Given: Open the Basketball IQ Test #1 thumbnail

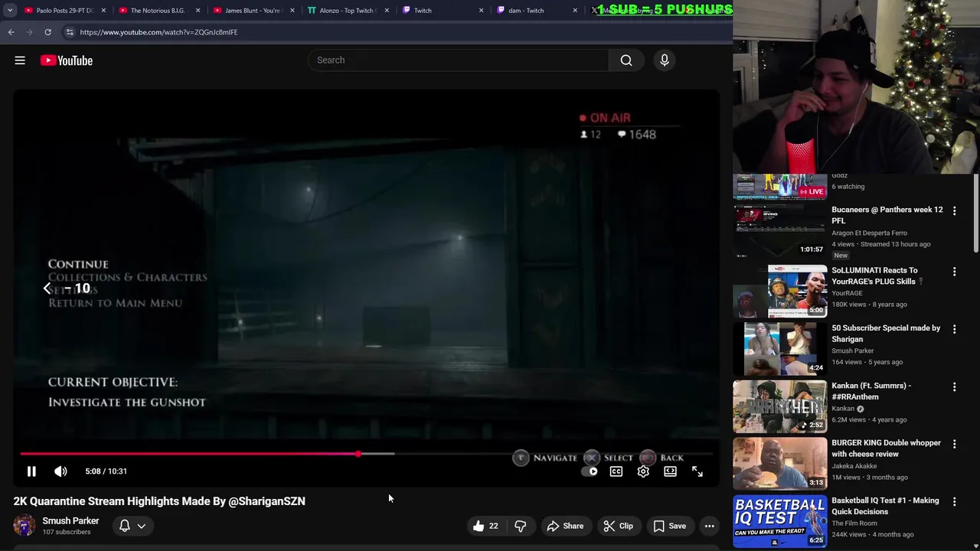Looking at the screenshot, I should [780, 521].
